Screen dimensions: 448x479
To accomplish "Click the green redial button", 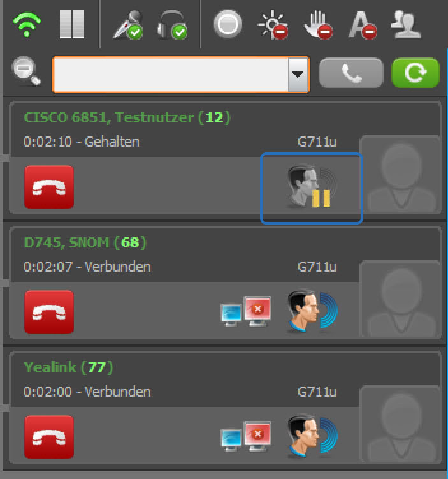I will pos(415,73).
